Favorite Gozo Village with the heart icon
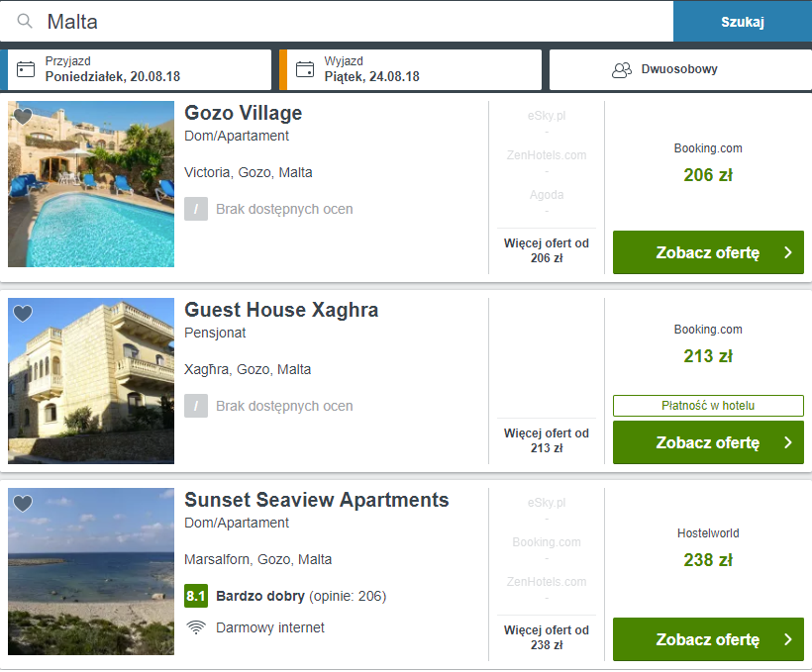The height and width of the screenshot is (672, 812). tap(23, 117)
